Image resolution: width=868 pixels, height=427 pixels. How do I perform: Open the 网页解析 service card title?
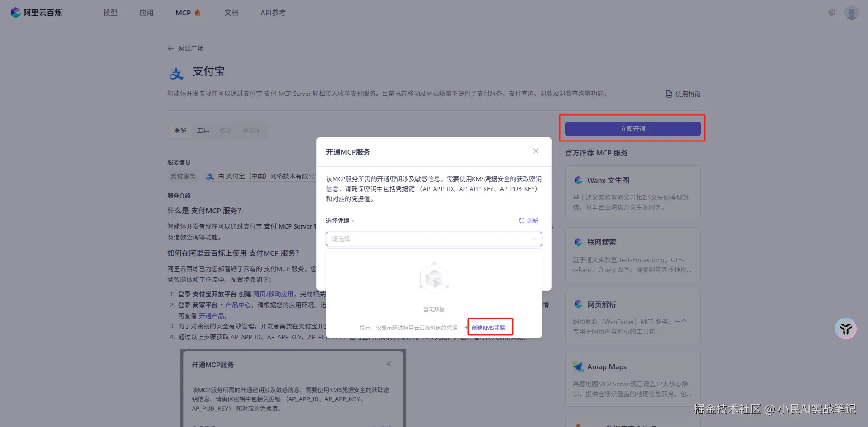point(602,305)
